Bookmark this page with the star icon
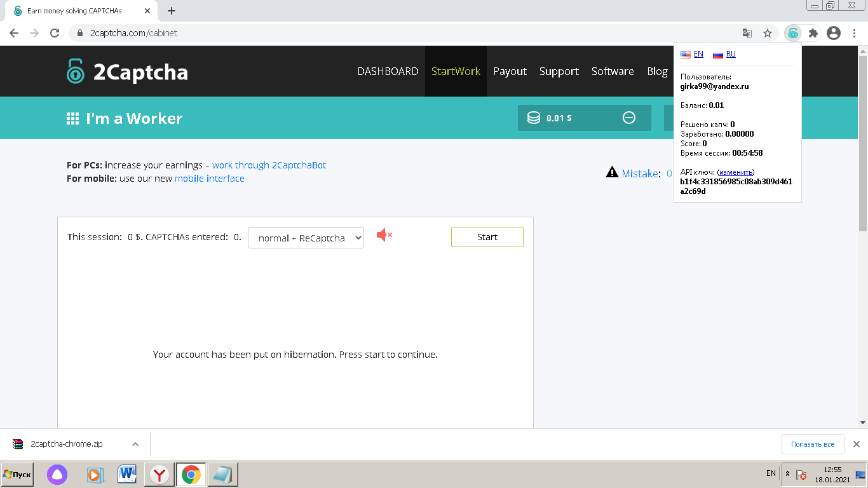The width and height of the screenshot is (868, 488). [x=768, y=33]
